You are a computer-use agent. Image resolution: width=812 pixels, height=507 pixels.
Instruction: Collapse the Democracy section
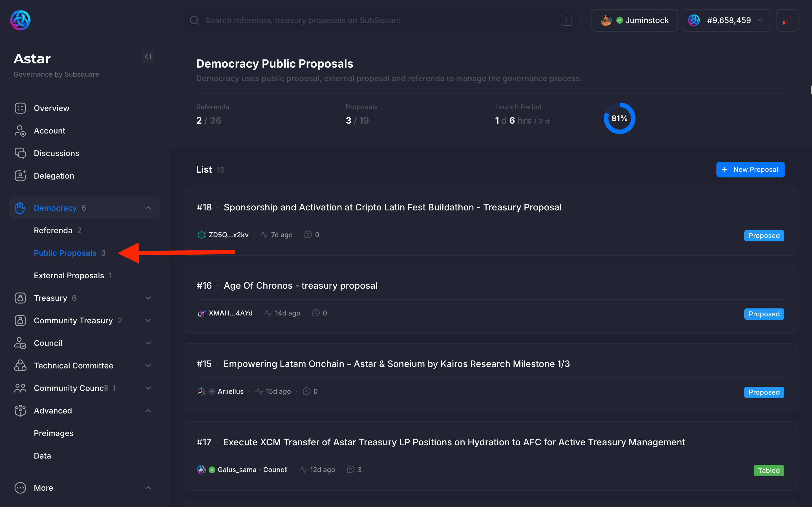pos(148,208)
